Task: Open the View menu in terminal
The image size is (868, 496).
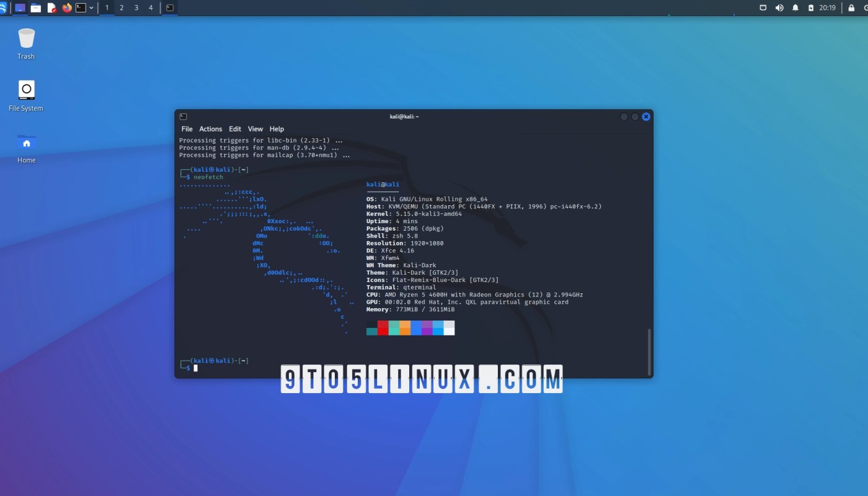Action: click(x=255, y=129)
